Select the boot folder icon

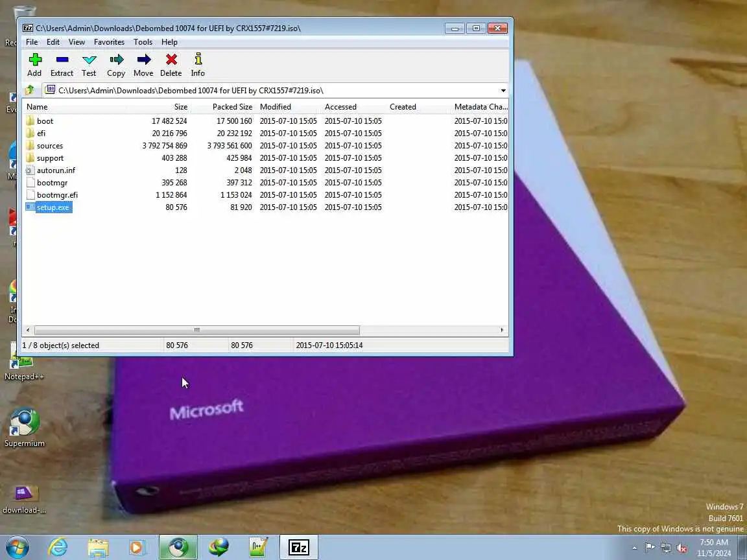coord(30,121)
